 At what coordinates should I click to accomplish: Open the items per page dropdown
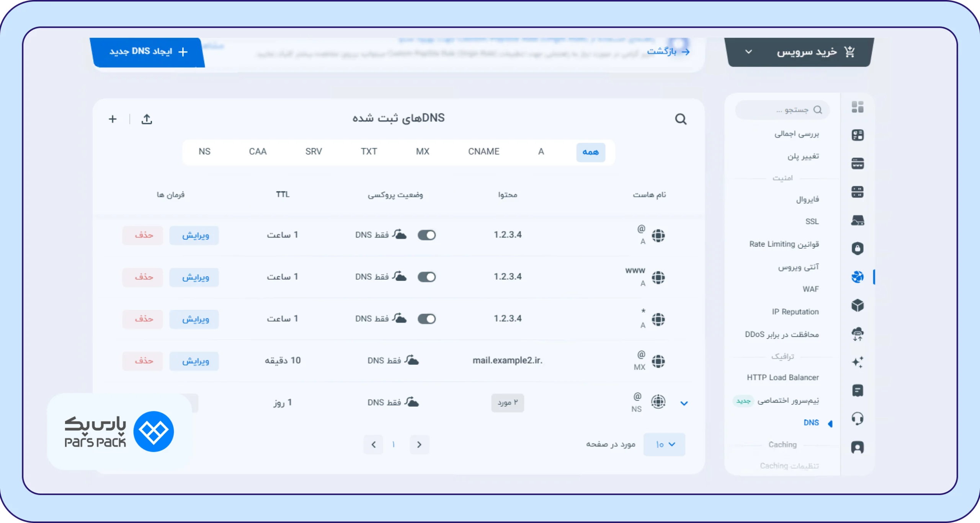coord(664,444)
